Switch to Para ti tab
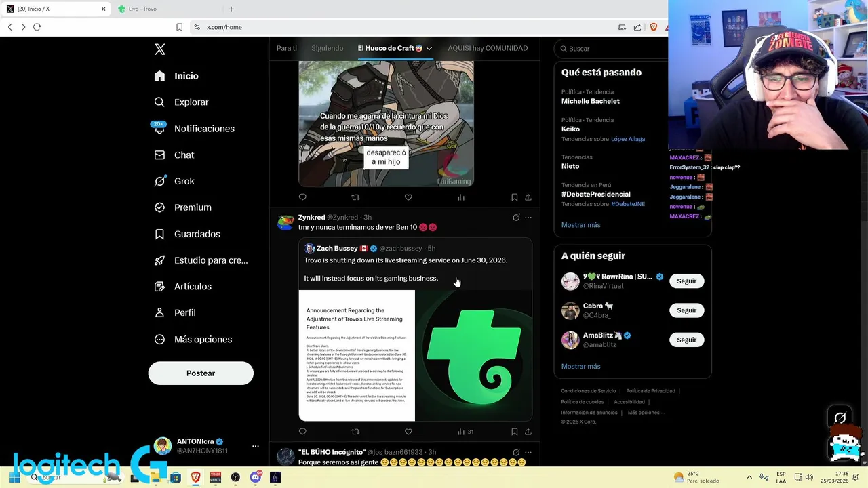 [x=287, y=48]
